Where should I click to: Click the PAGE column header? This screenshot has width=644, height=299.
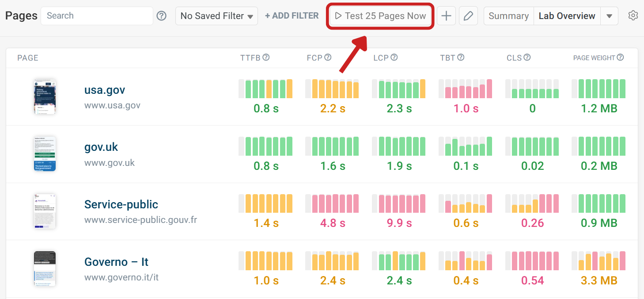(28, 58)
